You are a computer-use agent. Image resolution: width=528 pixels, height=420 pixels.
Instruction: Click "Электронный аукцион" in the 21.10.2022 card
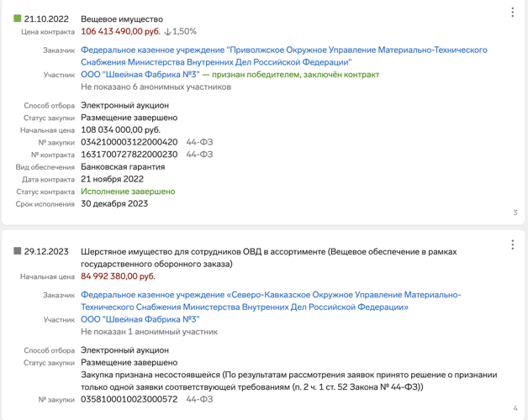[124, 105]
